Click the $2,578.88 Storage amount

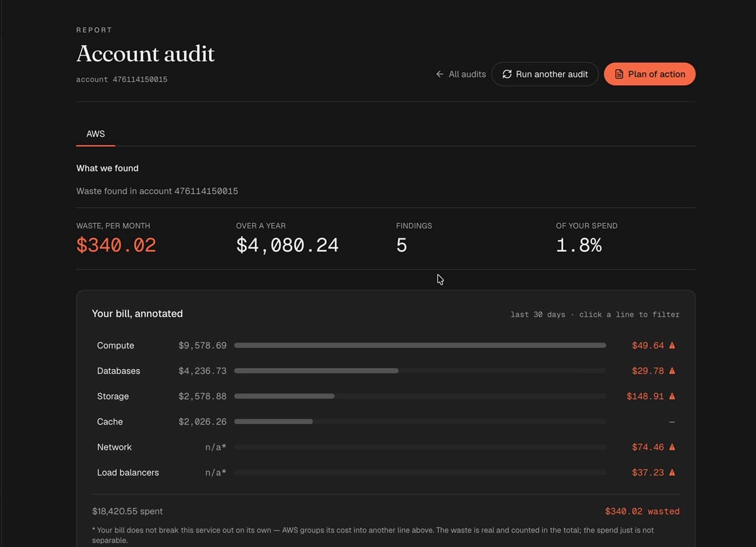[x=202, y=396]
